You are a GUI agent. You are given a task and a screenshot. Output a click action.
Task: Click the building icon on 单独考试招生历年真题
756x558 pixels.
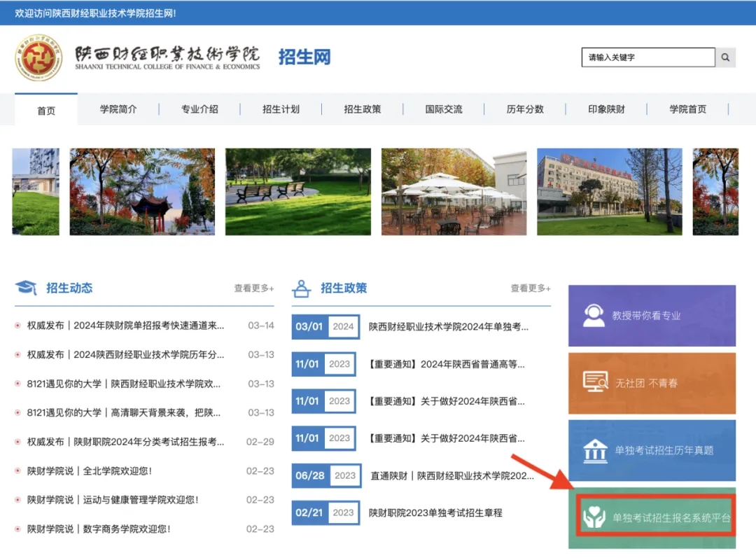tap(595, 450)
